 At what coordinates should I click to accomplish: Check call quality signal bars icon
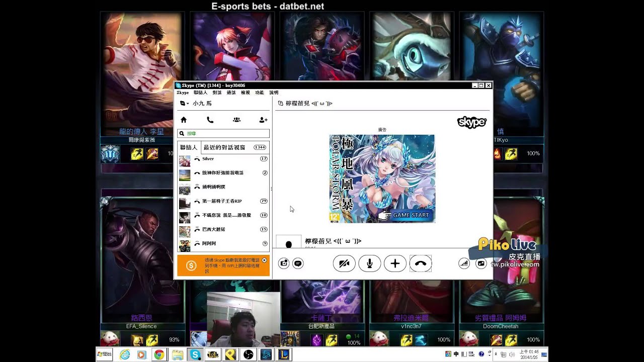(464, 263)
